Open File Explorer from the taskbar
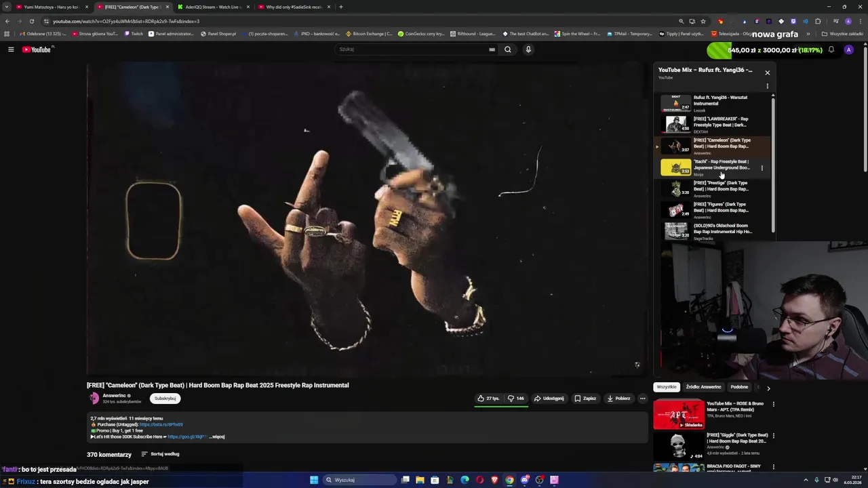Image resolution: width=868 pixels, height=488 pixels. click(420, 480)
